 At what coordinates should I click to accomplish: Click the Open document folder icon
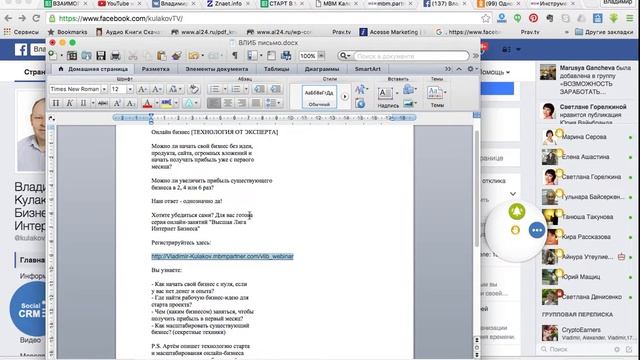(x=86, y=56)
